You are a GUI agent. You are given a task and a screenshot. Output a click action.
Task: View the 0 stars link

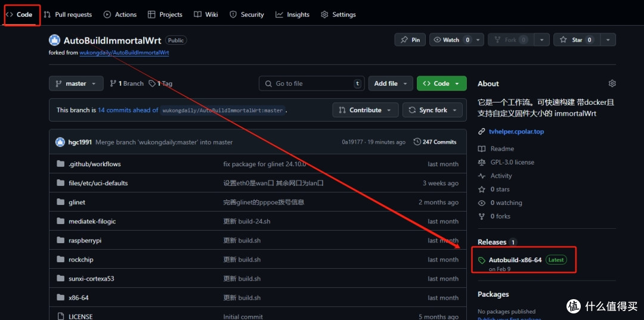click(494, 189)
